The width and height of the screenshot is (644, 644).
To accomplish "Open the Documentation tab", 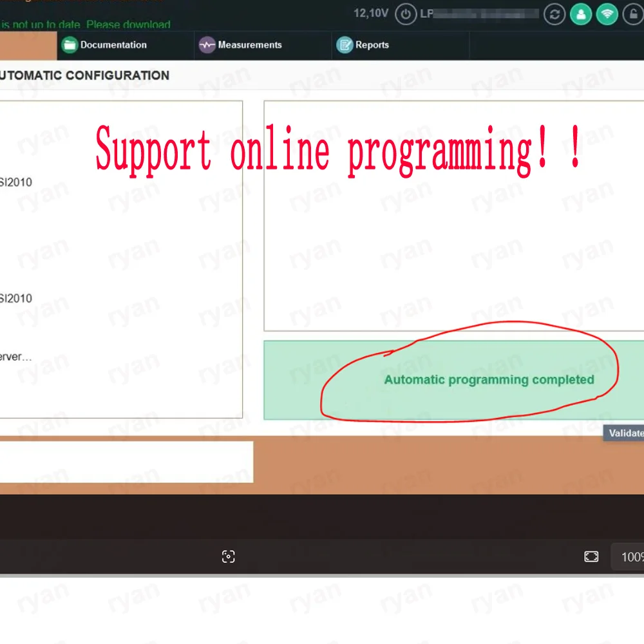I will [x=126, y=45].
